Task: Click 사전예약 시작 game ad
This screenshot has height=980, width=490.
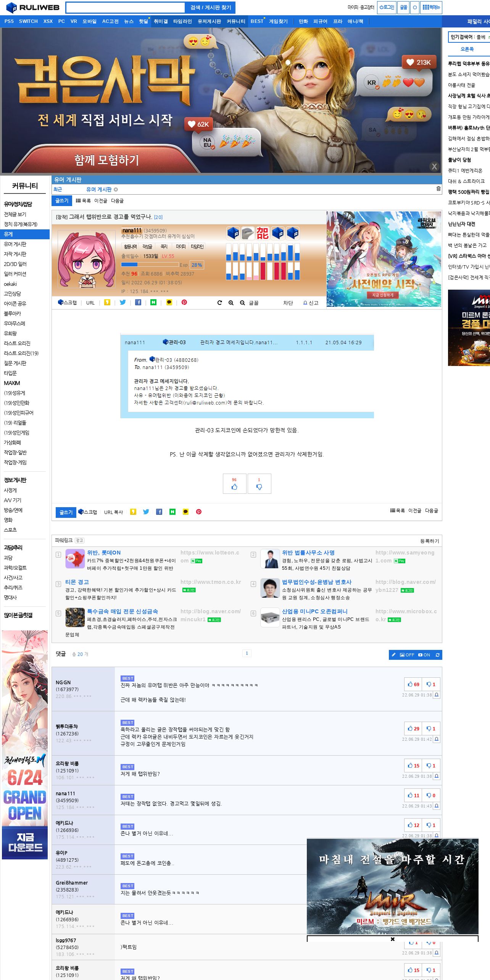Action: click(384, 259)
